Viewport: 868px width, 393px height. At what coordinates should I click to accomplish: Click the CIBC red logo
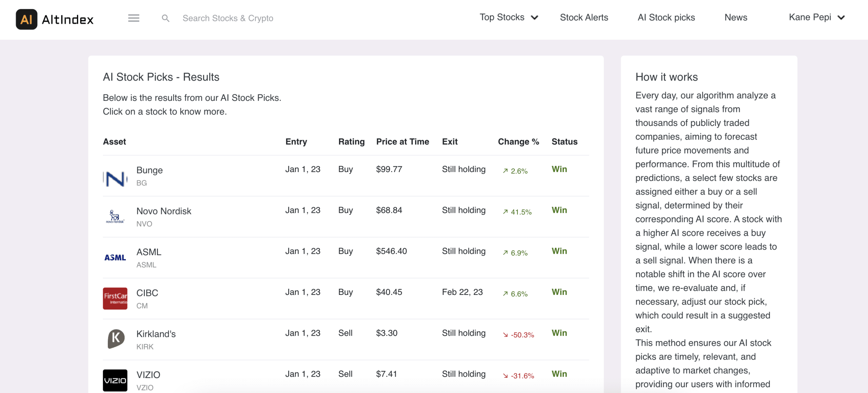pyautogui.click(x=115, y=299)
